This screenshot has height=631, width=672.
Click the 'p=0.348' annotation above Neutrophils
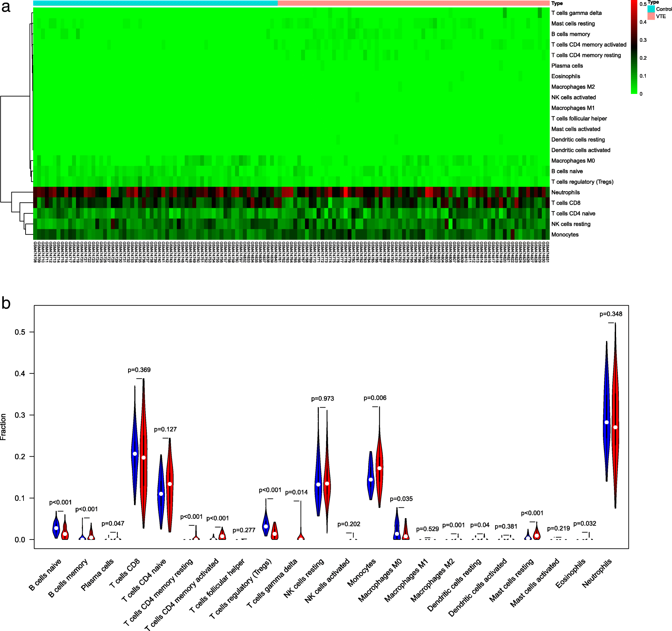(611, 314)
